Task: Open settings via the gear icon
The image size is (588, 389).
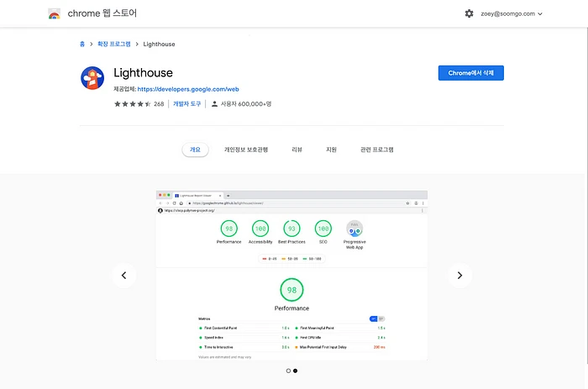Action: [470, 13]
